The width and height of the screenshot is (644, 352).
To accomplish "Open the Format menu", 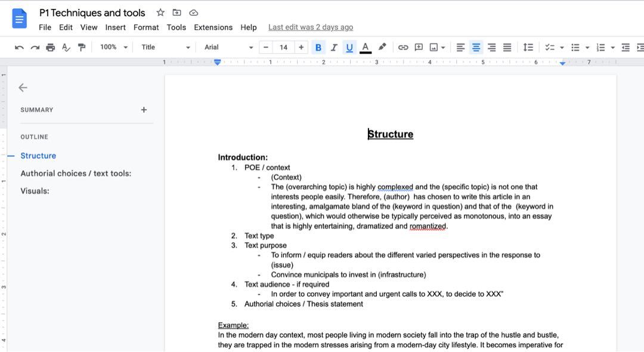I will (x=145, y=27).
